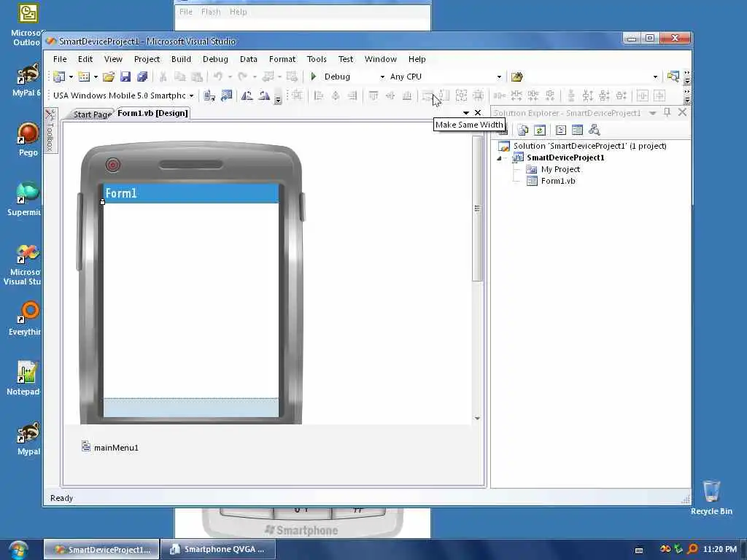
Task: Click the Connect to Device icon
Action: point(209,96)
